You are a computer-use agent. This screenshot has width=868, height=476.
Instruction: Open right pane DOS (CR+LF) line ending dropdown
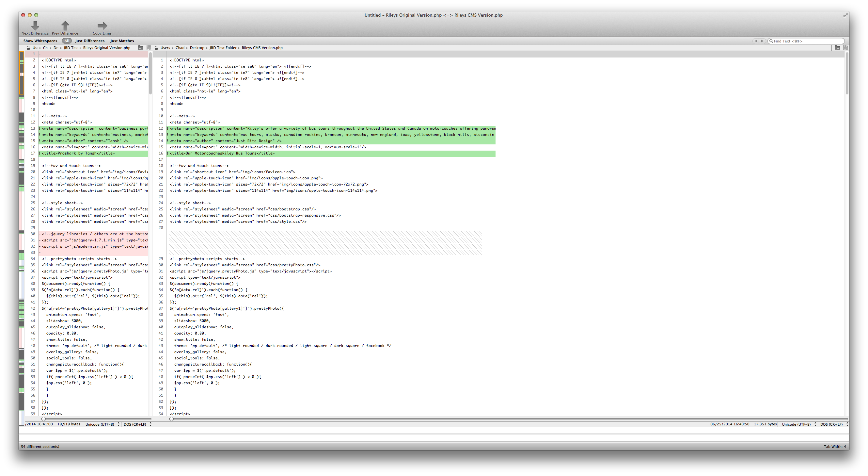[834, 424]
